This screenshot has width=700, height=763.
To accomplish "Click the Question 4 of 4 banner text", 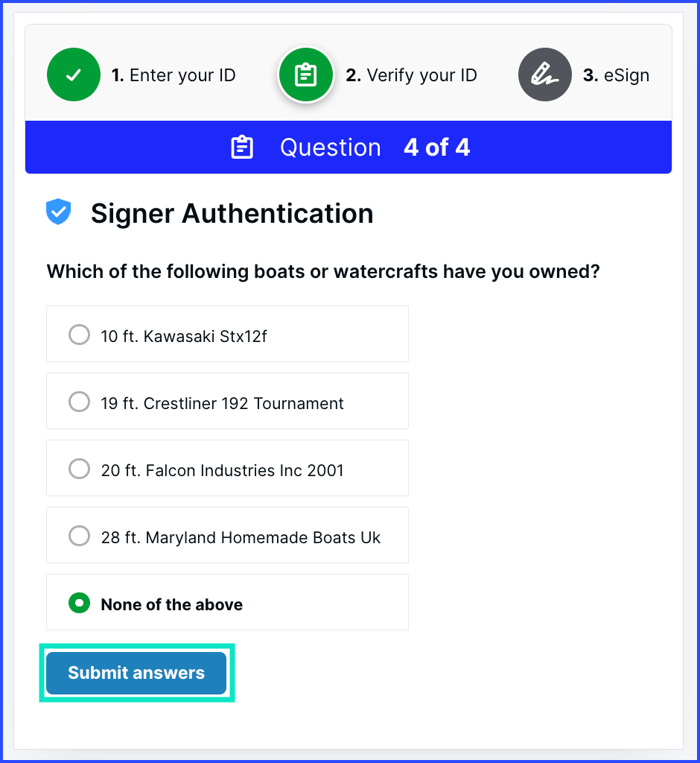I will coord(375,148).
